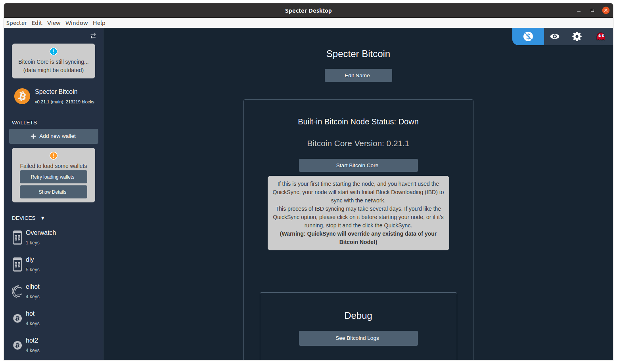
Task: Select the Overwatch device name
Action: click(x=41, y=233)
